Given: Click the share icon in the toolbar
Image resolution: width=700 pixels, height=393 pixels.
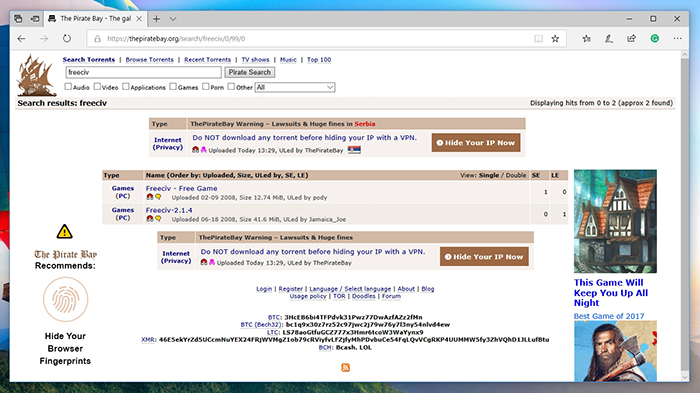Looking at the screenshot, I should [x=631, y=38].
